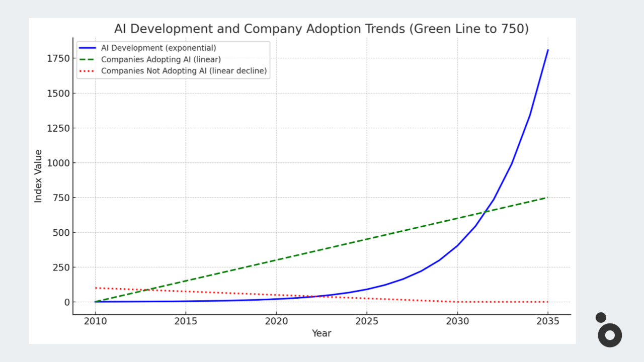Click the circular logo in bottom-right corner

[609, 334]
